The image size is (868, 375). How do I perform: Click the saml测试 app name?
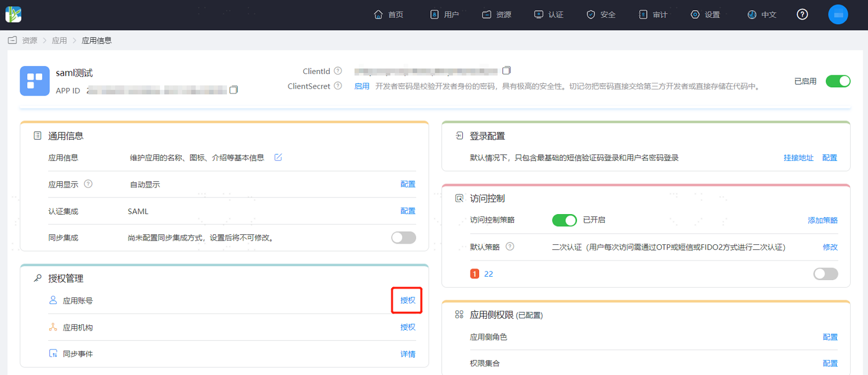[74, 73]
